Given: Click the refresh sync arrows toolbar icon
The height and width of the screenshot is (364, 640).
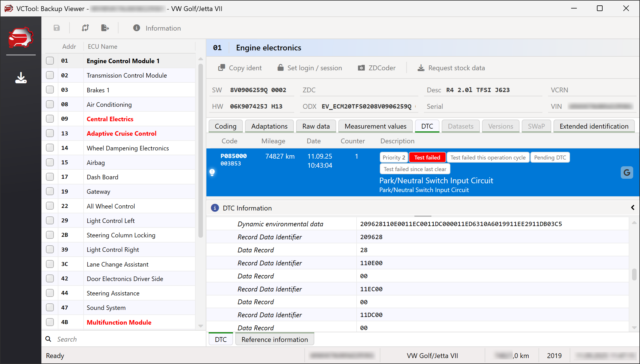Looking at the screenshot, I should click(x=85, y=28).
